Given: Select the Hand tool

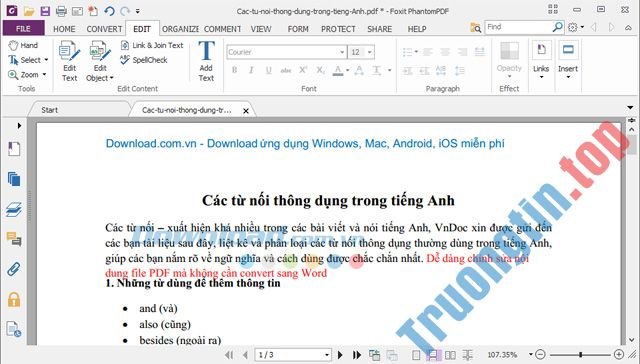Looking at the screenshot, I should (x=23, y=45).
